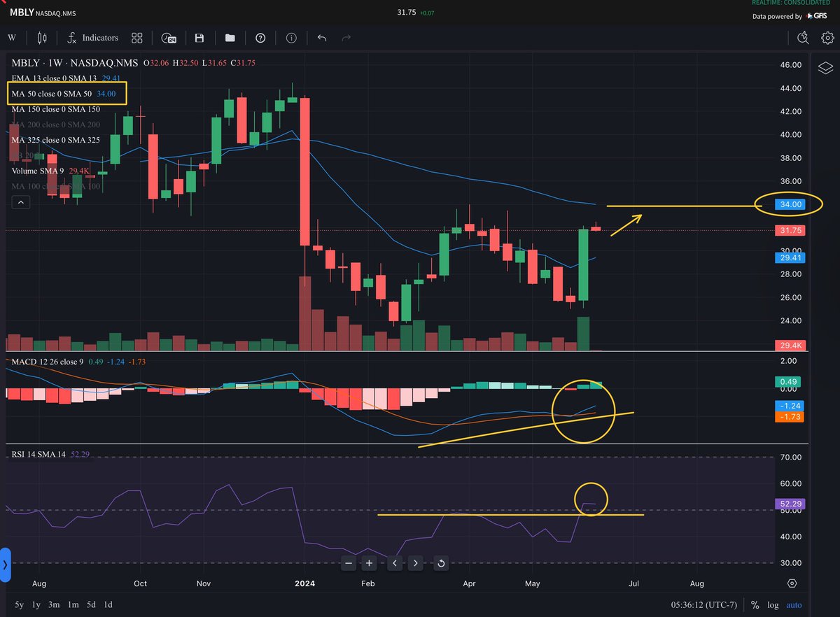Click the GFIS data provider logo
The width and height of the screenshot is (840, 617).
point(818,16)
